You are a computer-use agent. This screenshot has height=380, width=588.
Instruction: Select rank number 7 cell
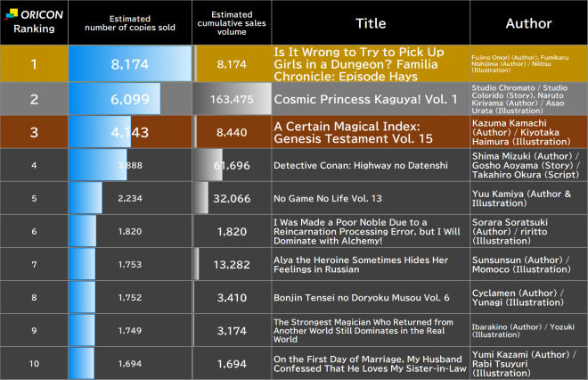(34, 264)
